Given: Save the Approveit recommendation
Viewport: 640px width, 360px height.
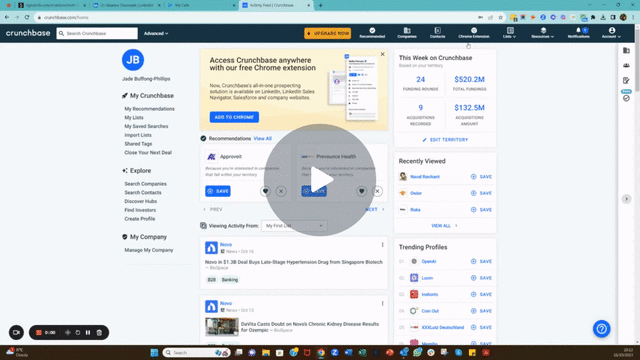Looking at the screenshot, I should click(218, 191).
